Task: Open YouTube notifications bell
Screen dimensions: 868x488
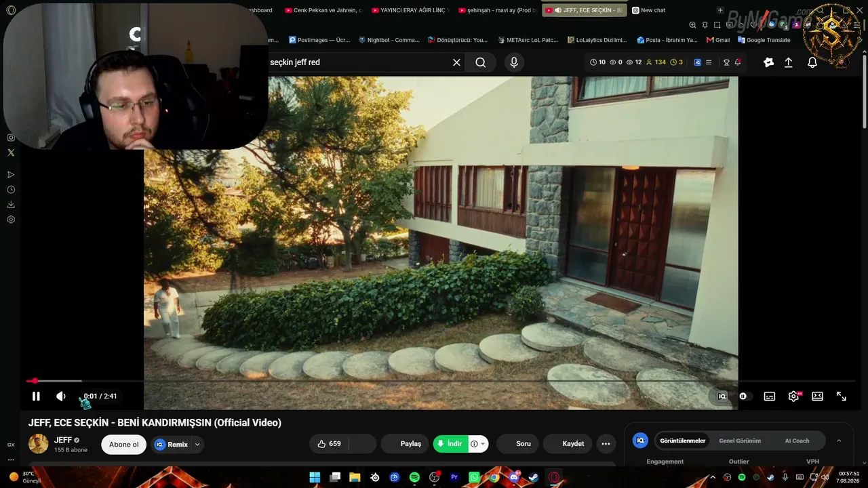Action: pyautogui.click(x=812, y=62)
